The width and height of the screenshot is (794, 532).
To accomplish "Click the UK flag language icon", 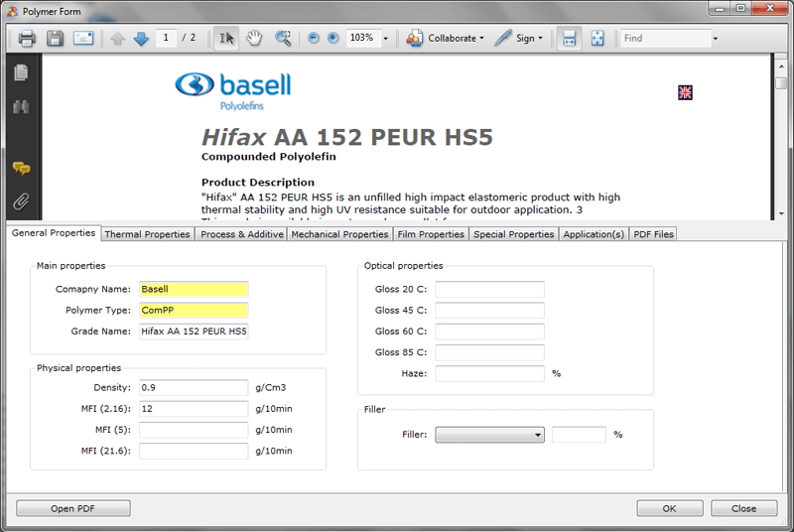I will click(685, 92).
